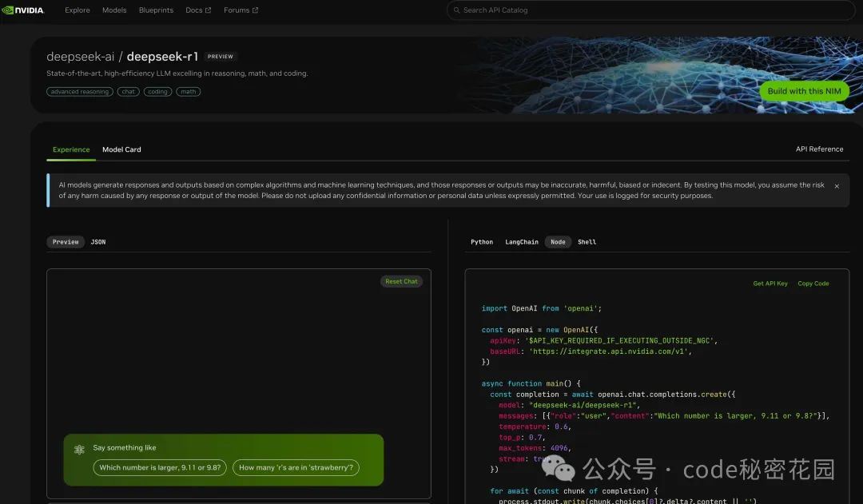
Task: Switch to the Model Card tab
Action: click(121, 149)
